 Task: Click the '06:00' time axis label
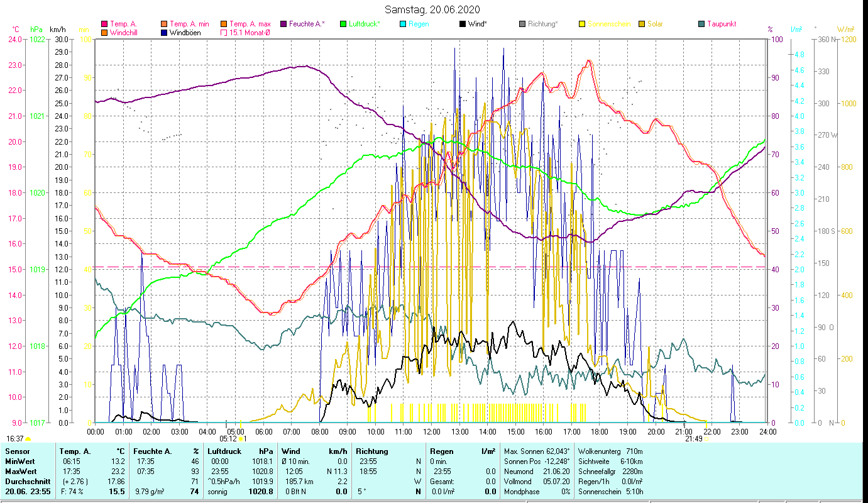(x=263, y=431)
